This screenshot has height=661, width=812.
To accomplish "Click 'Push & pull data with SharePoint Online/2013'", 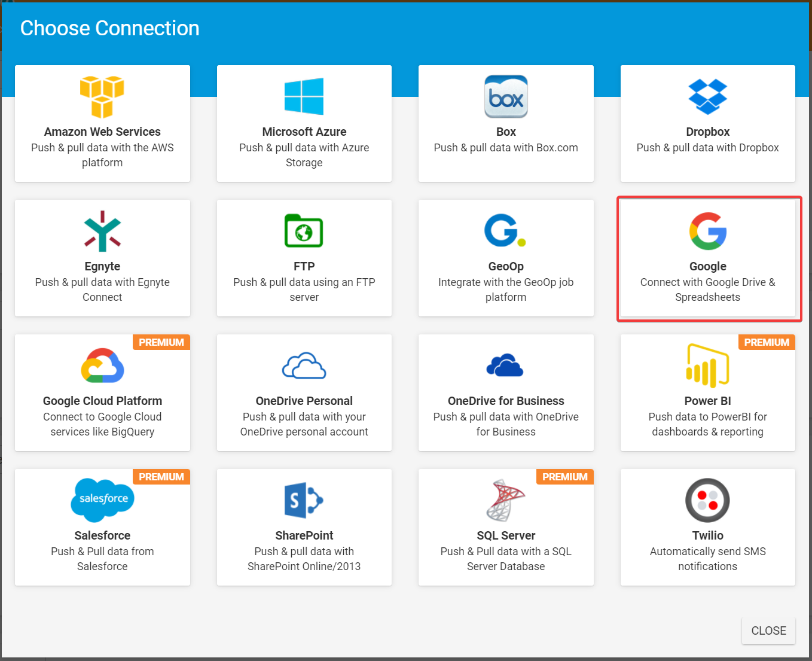I will tap(304, 559).
